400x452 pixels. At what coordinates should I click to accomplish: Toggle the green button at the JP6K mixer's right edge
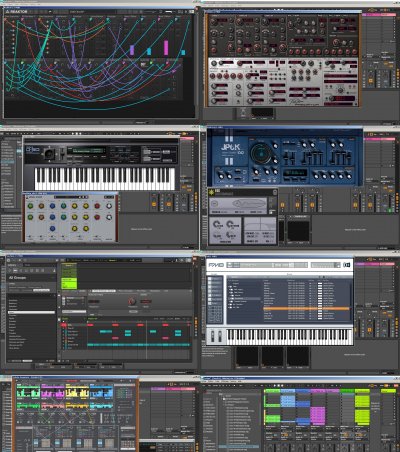tap(390, 210)
